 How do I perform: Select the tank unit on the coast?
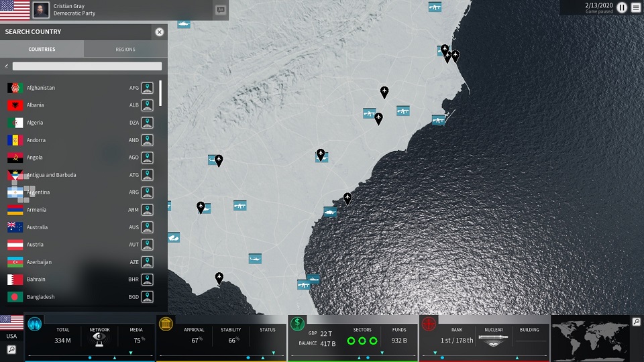[x=330, y=213]
